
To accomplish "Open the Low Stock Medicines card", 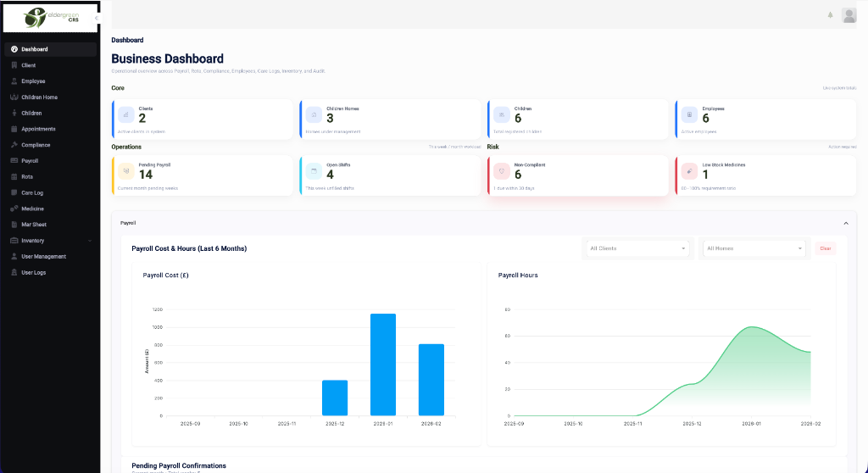I will tap(765, 175).
